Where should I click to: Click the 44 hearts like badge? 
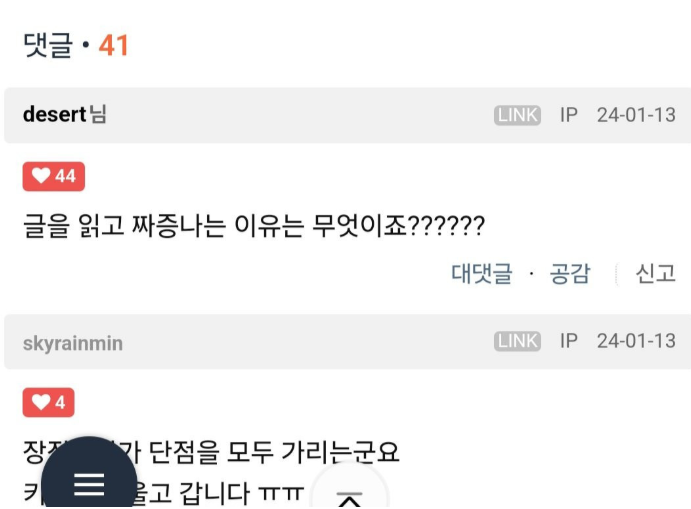point(54,176)
